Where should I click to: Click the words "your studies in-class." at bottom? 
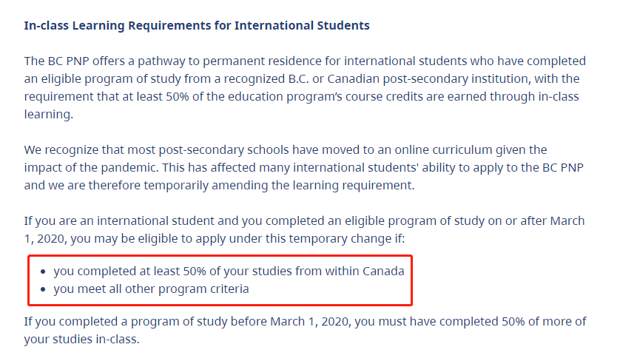click(82, 340)
